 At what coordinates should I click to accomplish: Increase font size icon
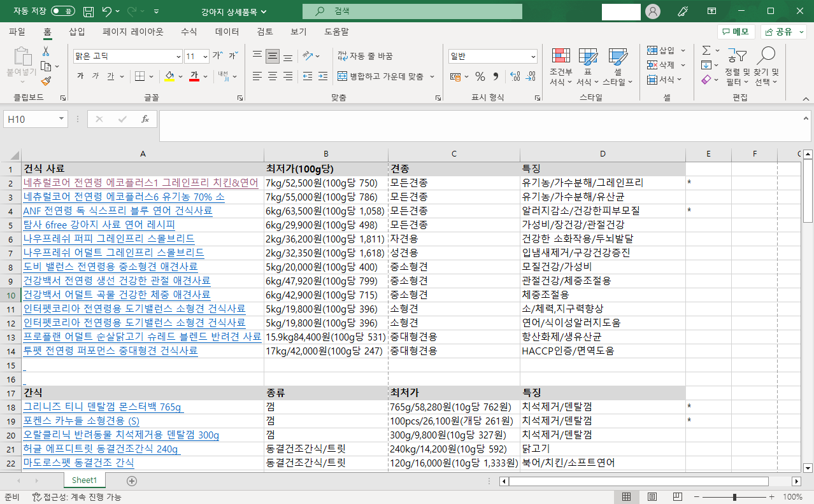[218, 56]
